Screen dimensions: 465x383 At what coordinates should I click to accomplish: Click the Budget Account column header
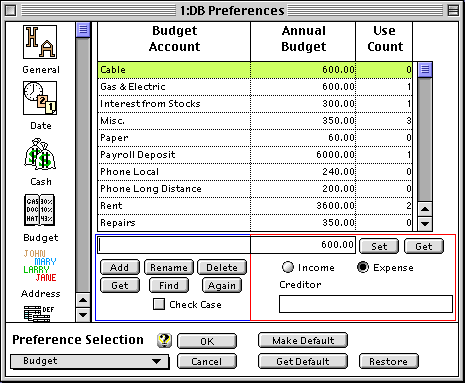[174, 42]
